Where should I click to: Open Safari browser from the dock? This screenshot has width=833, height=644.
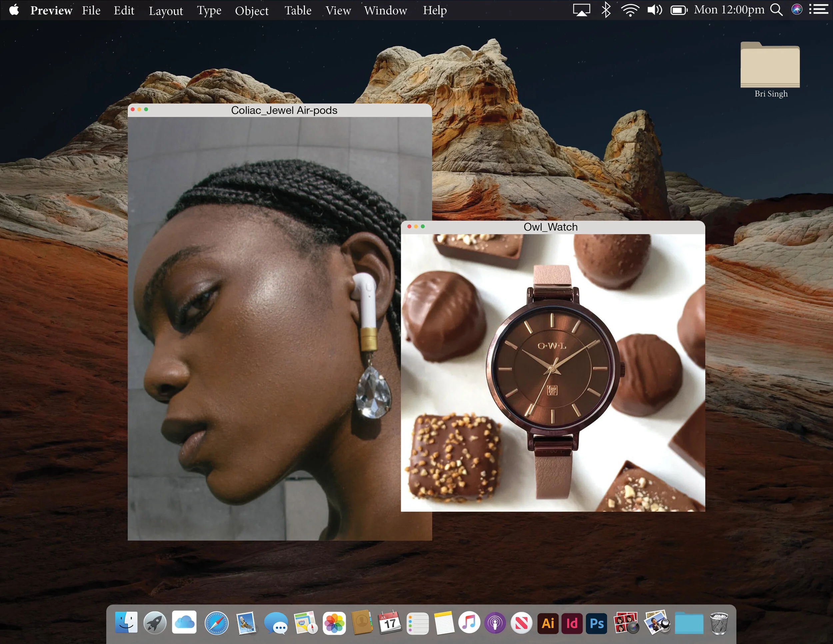click(217, 623)
